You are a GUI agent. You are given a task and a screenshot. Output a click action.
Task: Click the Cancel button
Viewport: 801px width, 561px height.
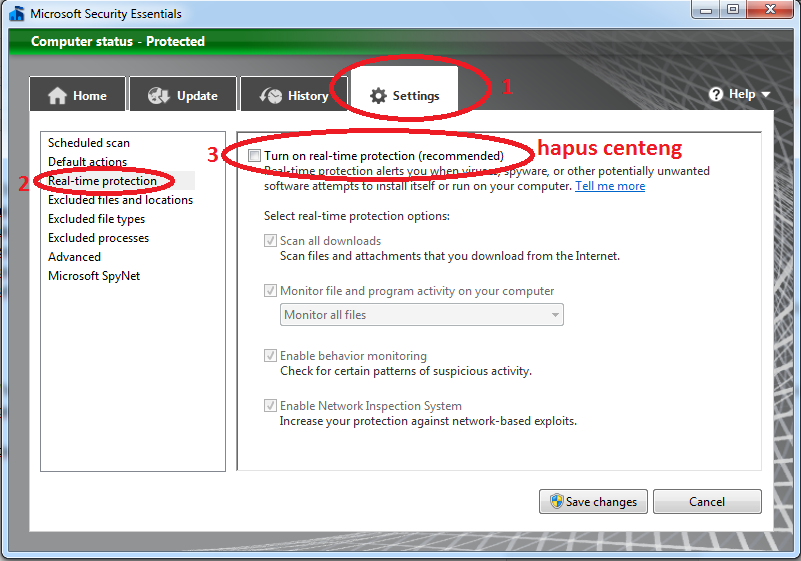(707, 501)
